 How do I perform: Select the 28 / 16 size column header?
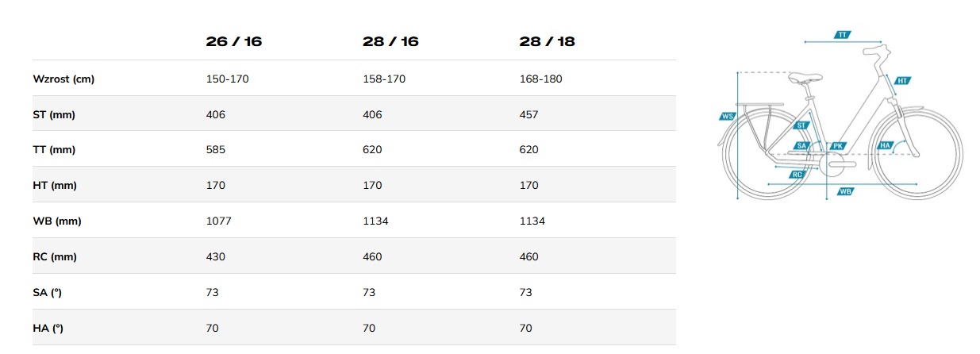(x=390, y=42)
